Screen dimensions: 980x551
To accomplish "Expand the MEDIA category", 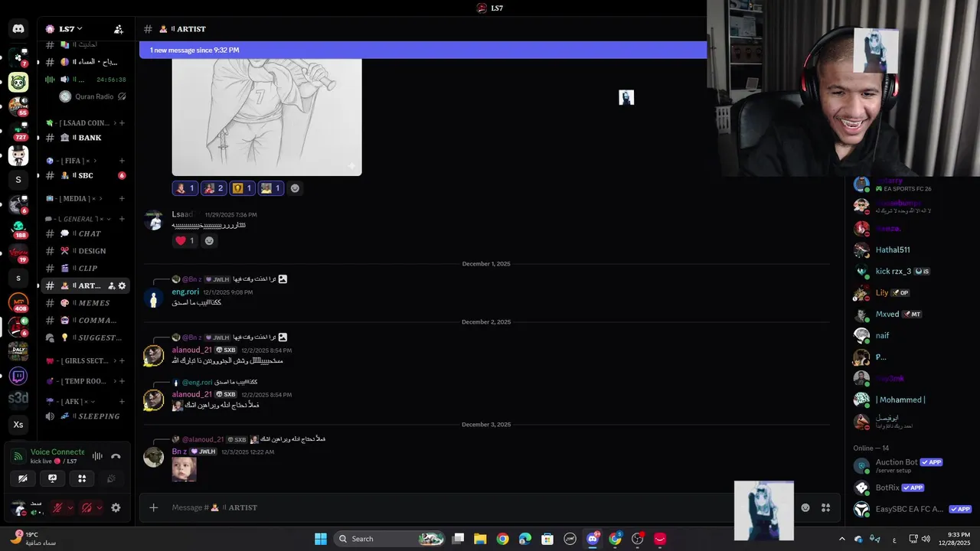I will [75, 198].
